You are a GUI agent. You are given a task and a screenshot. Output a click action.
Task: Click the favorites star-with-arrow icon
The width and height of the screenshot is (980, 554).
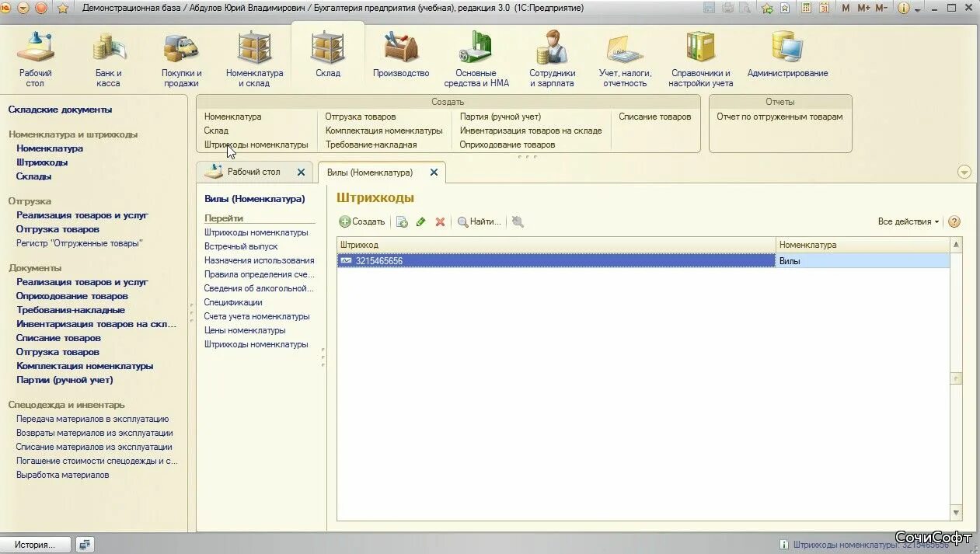click(x=768, y=8)
